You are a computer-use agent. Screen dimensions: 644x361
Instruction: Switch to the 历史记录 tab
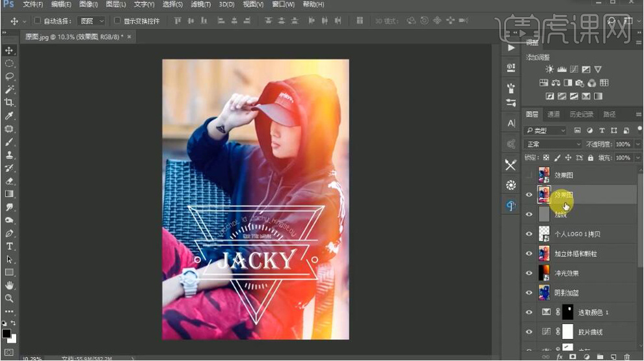pyautogui.click(x=581, y=114)
